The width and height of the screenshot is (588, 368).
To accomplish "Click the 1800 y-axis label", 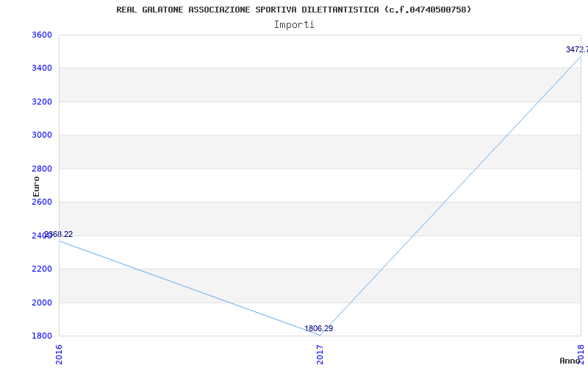I will tap(41, 336).
